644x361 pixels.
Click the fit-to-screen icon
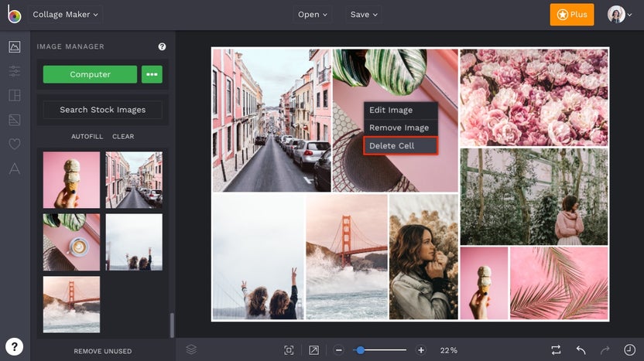click(x=289, y=350)
